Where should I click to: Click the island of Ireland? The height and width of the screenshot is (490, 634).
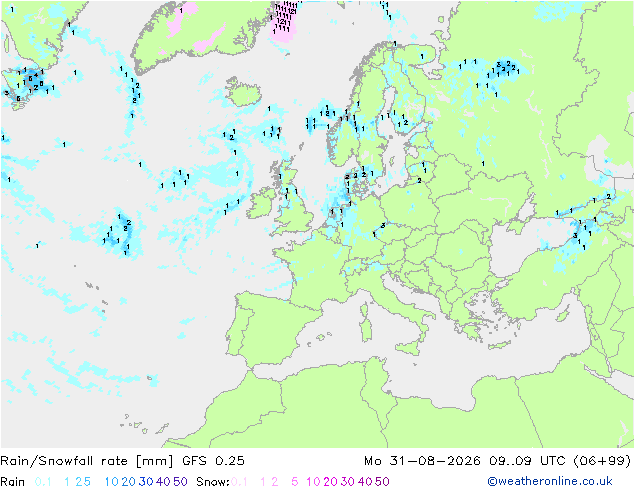tap(261, 203)
